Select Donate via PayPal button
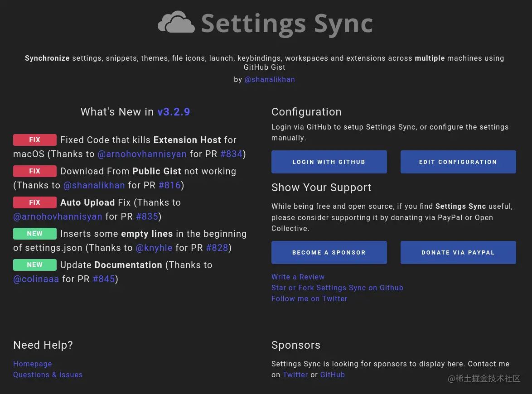This screenshot has height=394, width=532. pyautogui.click(x=458, y=252)
